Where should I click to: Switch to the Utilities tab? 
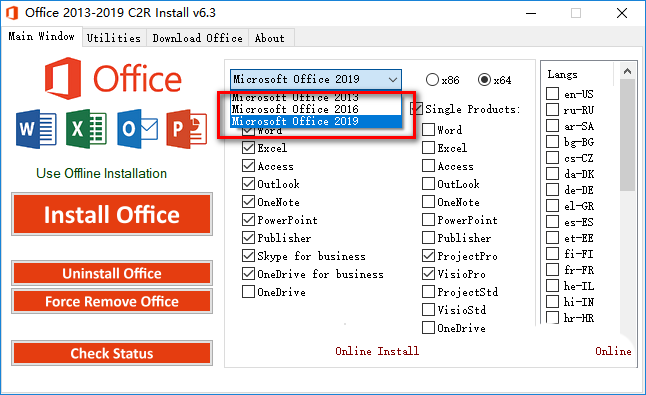(x=114, y=38)
